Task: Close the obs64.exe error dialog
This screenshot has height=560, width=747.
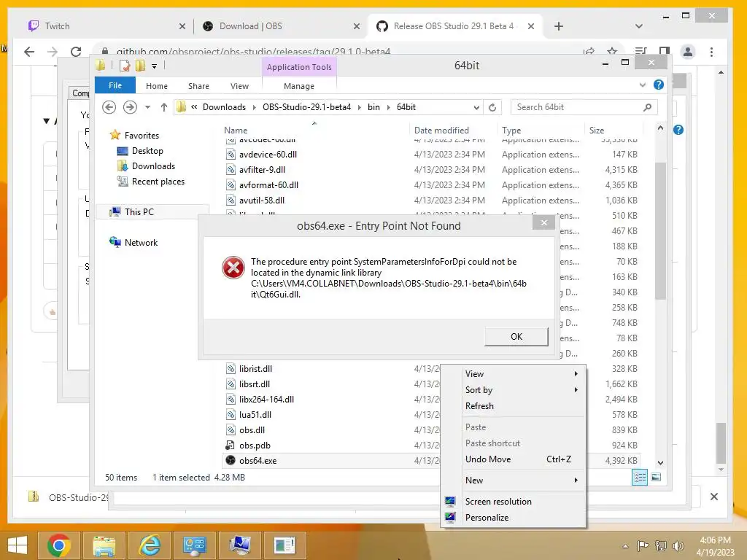Action: coord(543,222)
